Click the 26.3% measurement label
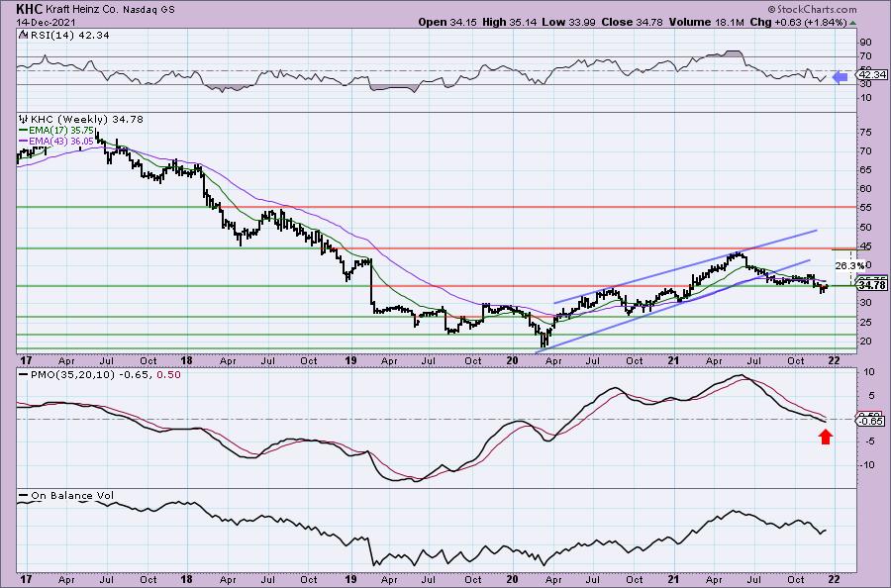 (x=849, y=265)
